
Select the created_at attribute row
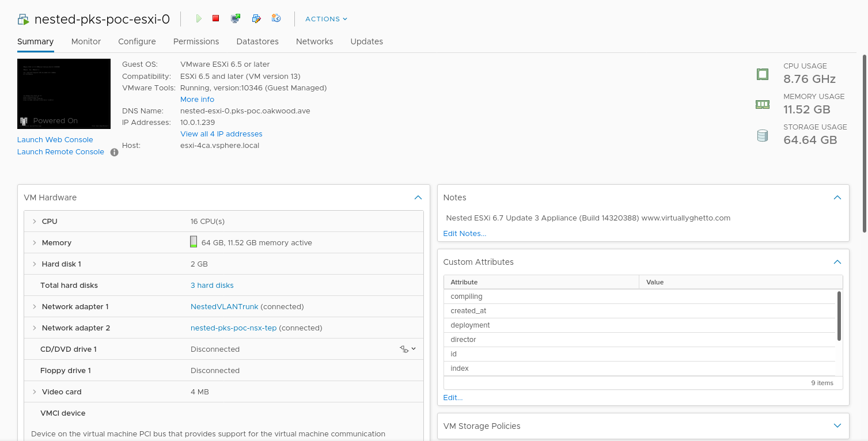coord(639,311)
